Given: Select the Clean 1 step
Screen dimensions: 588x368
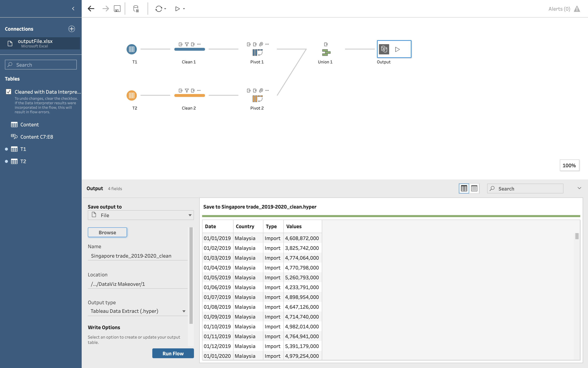Looking at the screenshot, I should click(x=189, y=49).
